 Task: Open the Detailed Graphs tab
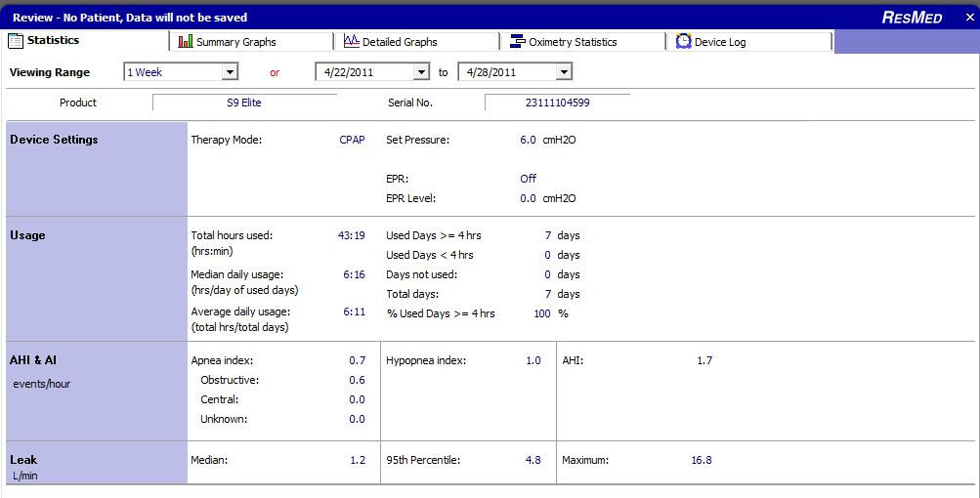[x=417, y=41]
